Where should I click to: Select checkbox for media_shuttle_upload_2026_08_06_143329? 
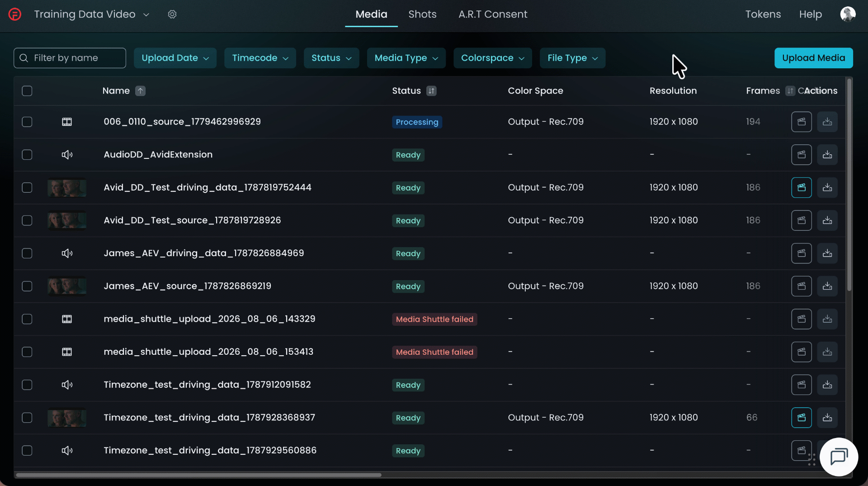coord(27,319)
